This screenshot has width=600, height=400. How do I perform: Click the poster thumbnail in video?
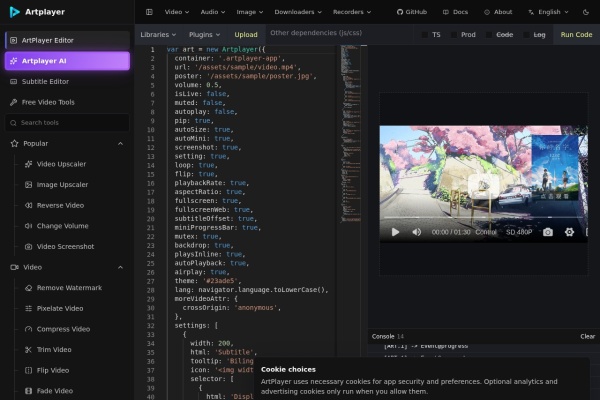pyautogui.click(x=555, y=169)
